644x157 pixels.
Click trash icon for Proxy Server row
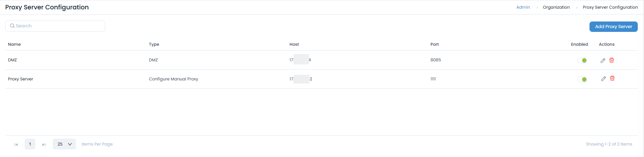point(612,78)
